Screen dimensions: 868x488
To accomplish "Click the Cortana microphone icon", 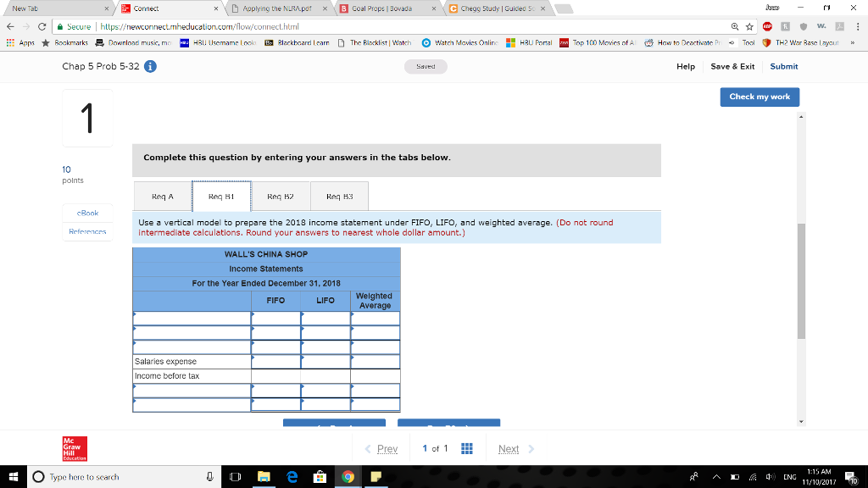I will pos(210,476).
